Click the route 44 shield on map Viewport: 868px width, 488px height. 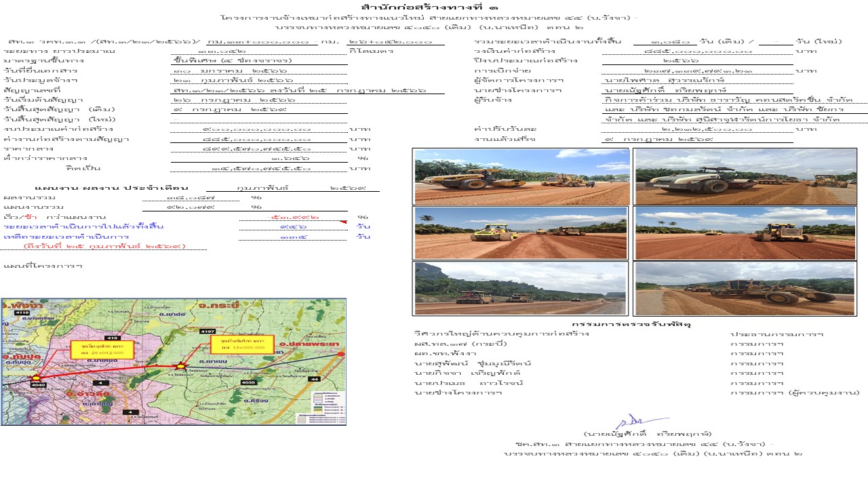[x=314, y=379]
